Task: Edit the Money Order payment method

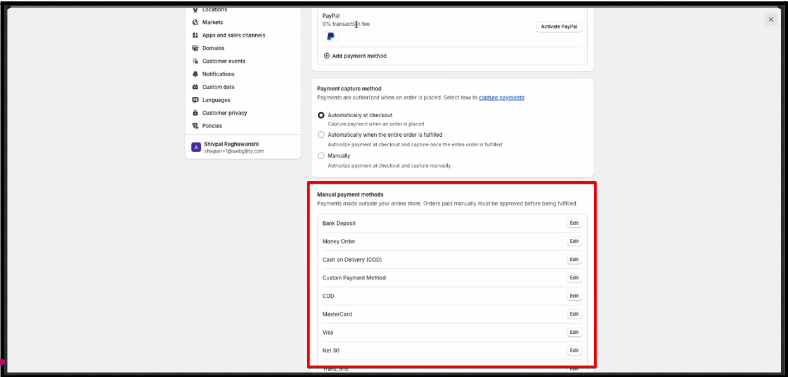Action: [574, 241]
